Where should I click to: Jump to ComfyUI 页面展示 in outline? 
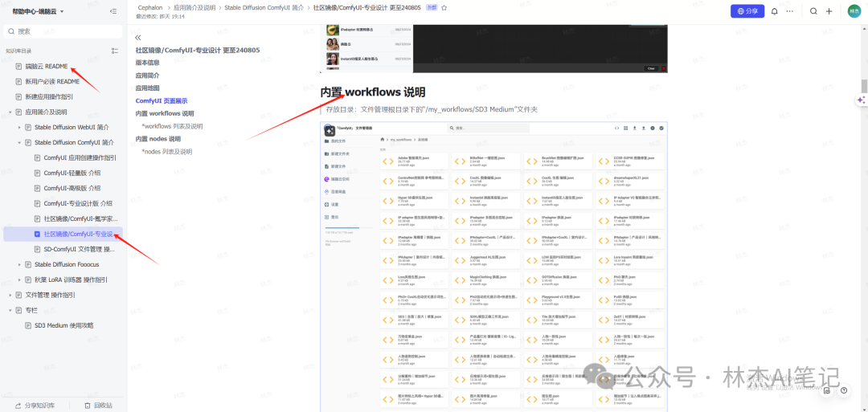coord(162,100)
